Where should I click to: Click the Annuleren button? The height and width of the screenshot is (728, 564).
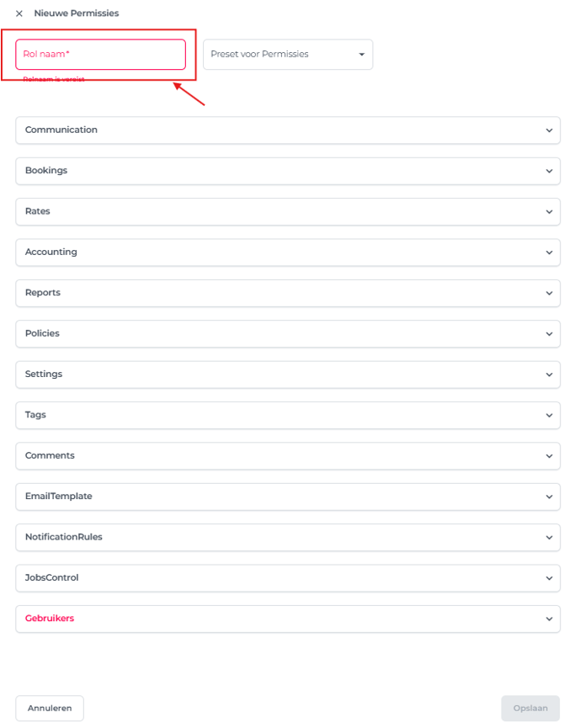(x=50, y=709)
